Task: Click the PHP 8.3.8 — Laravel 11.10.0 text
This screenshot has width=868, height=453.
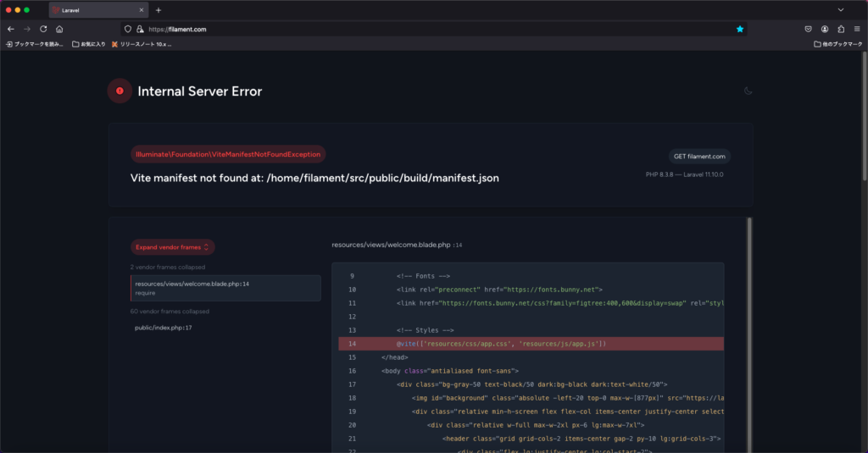Action: click(x=684, y=174)
